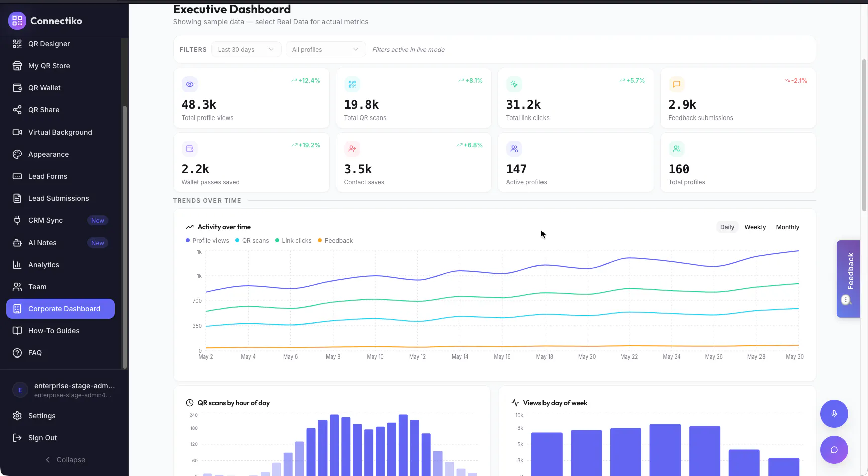Switch chart to Weekly view

[x=755, y=227]
